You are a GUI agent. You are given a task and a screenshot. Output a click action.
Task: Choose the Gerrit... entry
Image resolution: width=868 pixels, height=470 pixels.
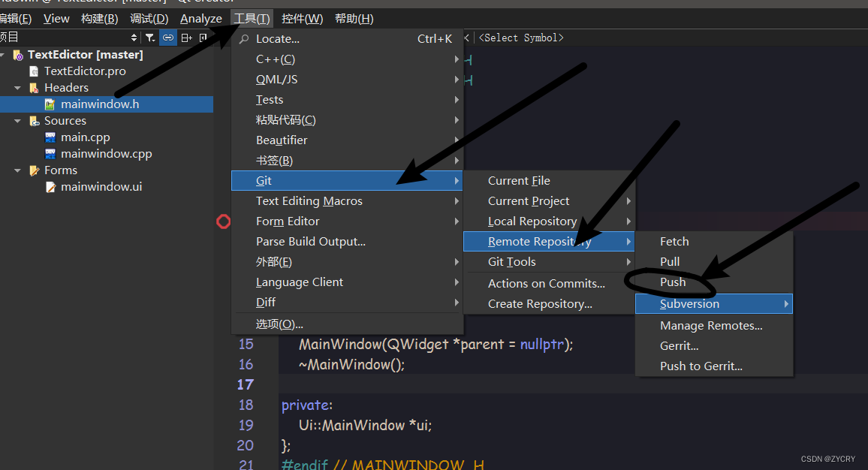(x=714, y=346)
